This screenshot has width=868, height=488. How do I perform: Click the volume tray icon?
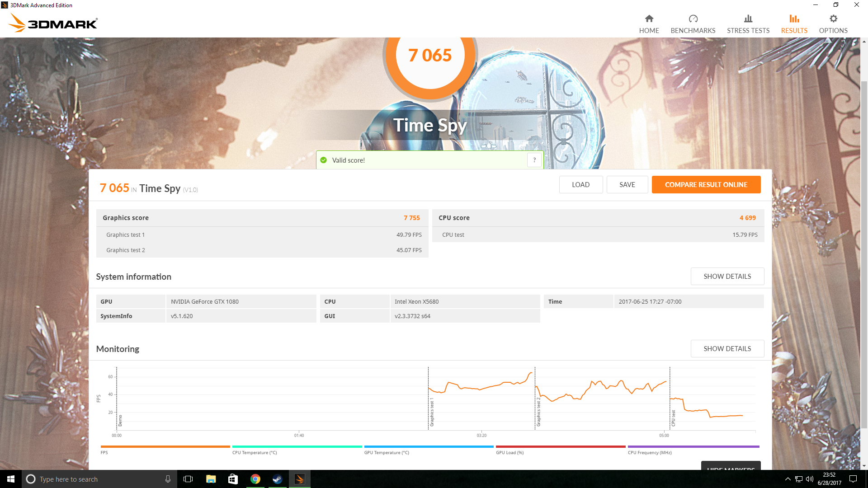(x=809, y=479)
